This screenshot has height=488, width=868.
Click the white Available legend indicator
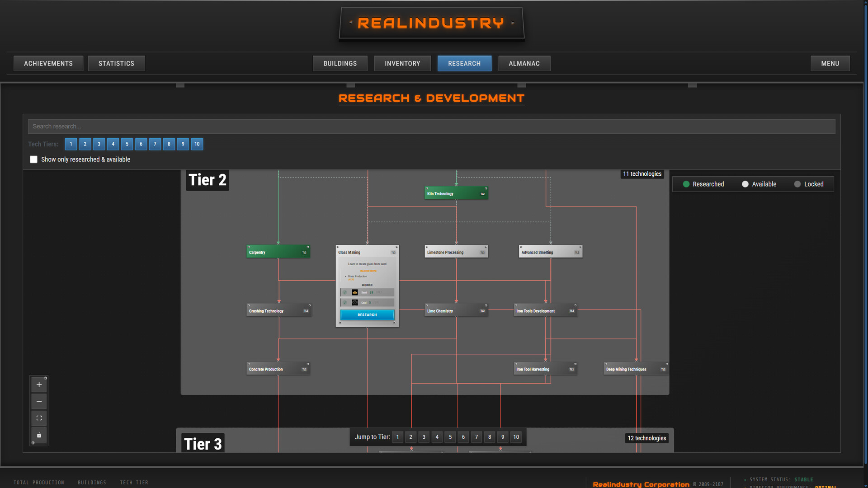(x=745, y=184)
